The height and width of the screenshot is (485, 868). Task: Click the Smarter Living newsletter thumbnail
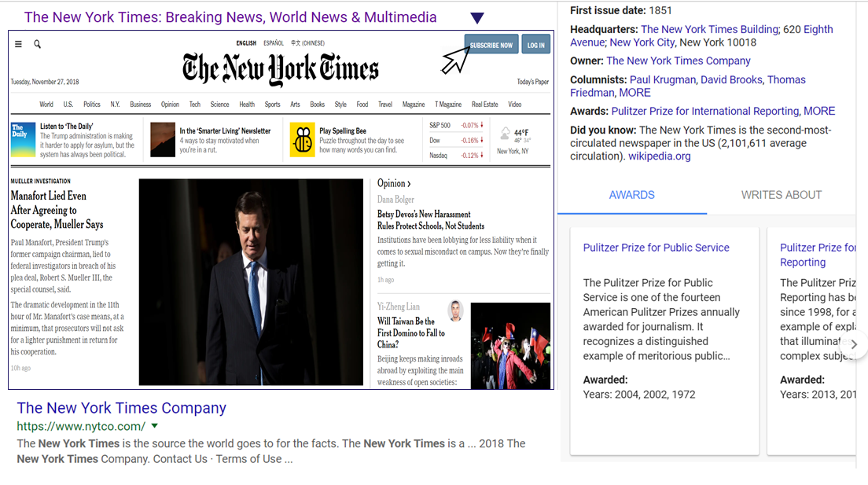(x=163, y=139)
